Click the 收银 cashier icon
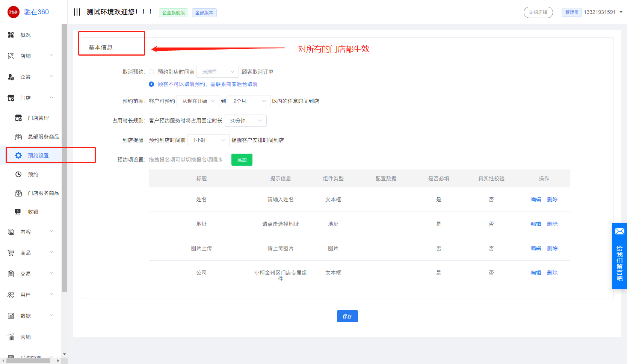 tap(18, 212)
